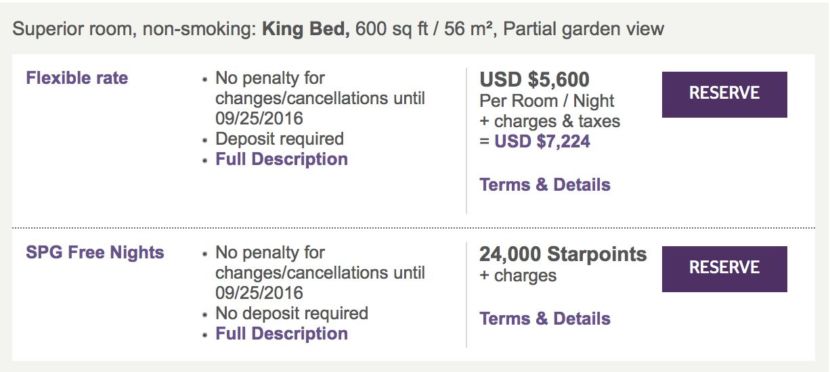Open Terms & Details under the USD price

click(x=545, y=185)
